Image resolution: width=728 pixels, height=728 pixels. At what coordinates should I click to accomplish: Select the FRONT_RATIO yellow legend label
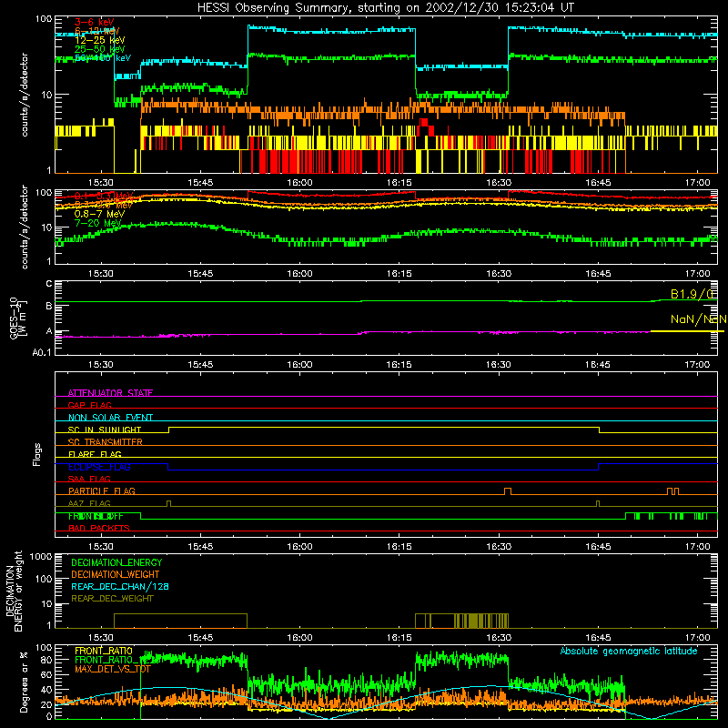point(104,651)
